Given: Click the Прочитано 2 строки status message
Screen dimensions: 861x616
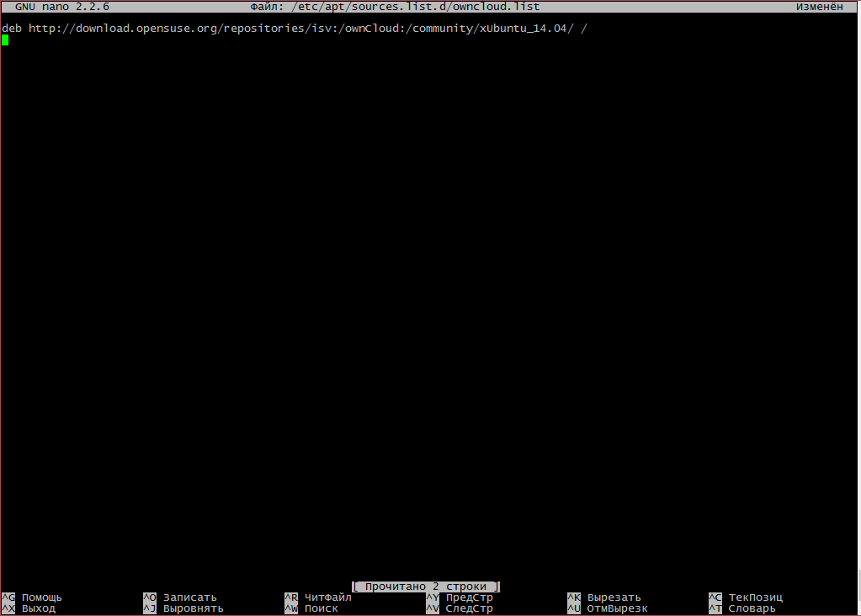Looking at the screenshot, I should point(426,587).
